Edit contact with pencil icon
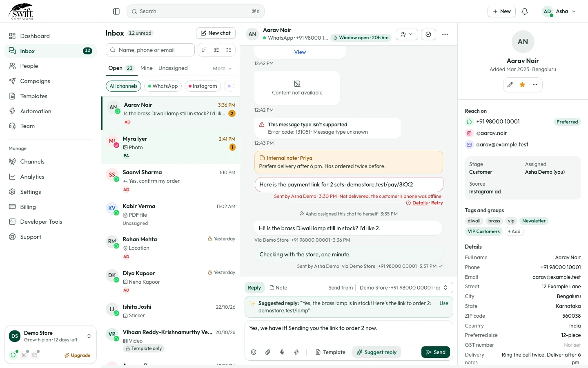This screenshot has width=588, height=368. click(x=510, y=85)
